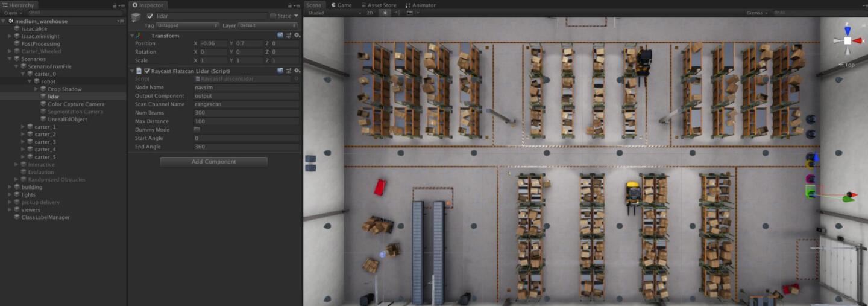Enable the Dummy Mode checkbox
The height and width of the screenshot is (306, 868).
197,130
